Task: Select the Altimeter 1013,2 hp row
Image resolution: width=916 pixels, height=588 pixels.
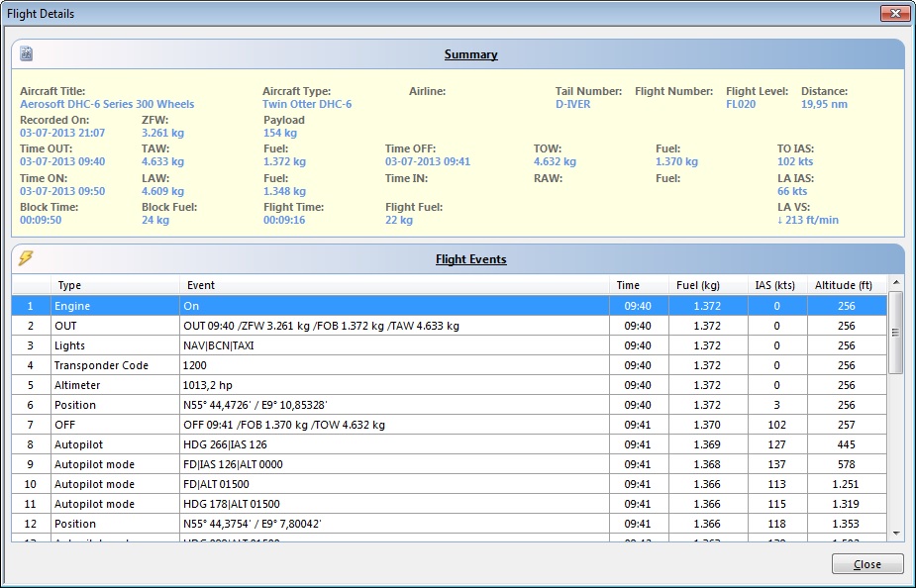Action: click(x=450, y=385)
